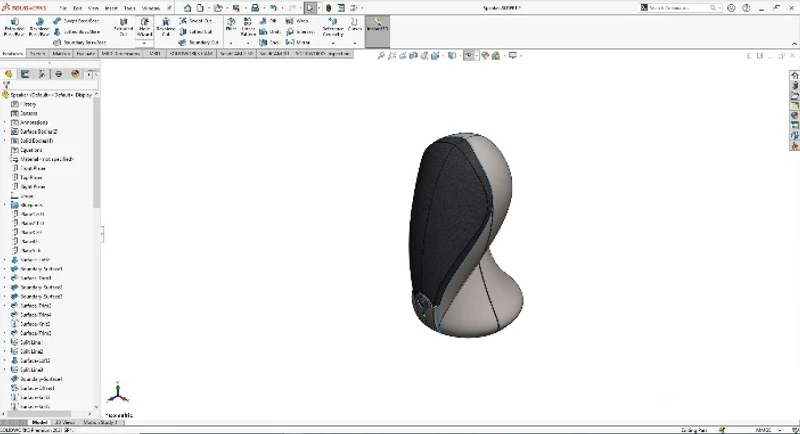Switch to the PropertyManager tab
Viewport: 800px width, 434px height.
[x=25, y=74]
